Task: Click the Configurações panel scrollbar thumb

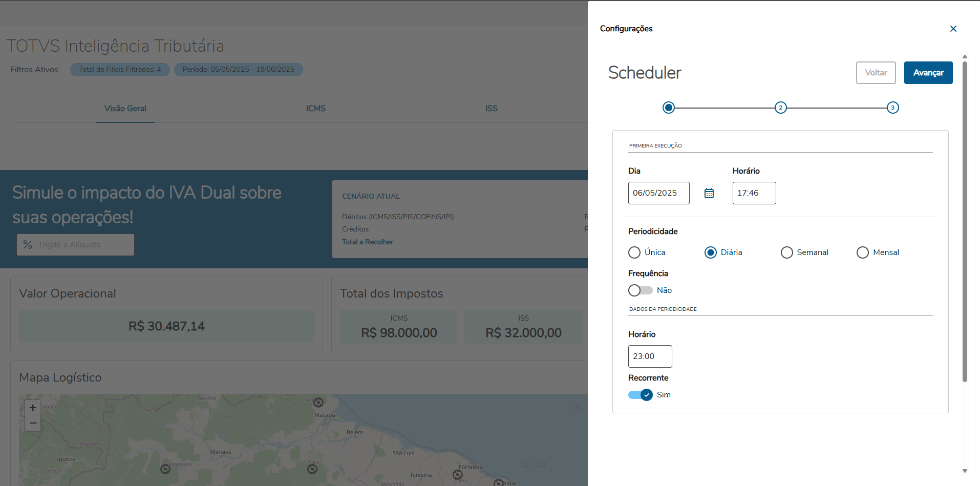Action: click(965, 222)
